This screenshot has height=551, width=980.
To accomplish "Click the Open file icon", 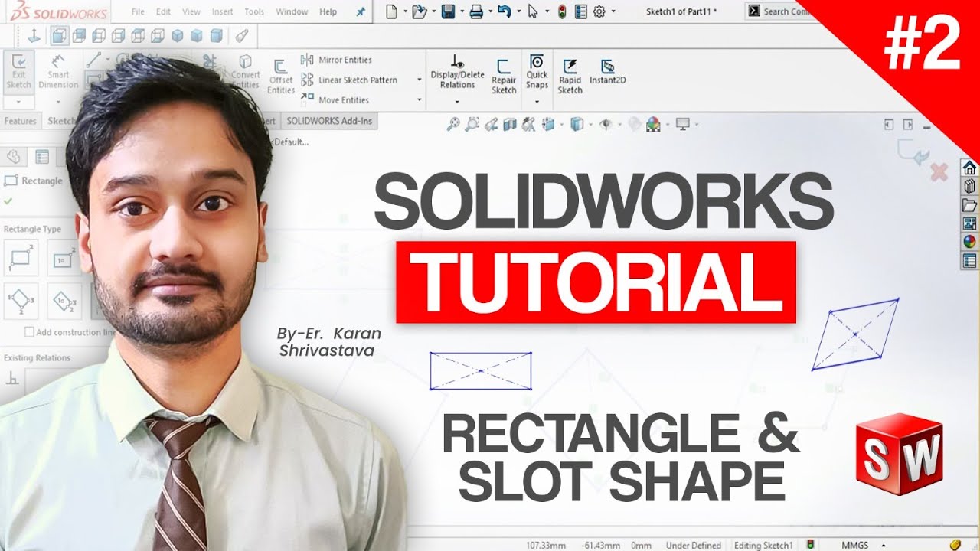I will [418, 11].
